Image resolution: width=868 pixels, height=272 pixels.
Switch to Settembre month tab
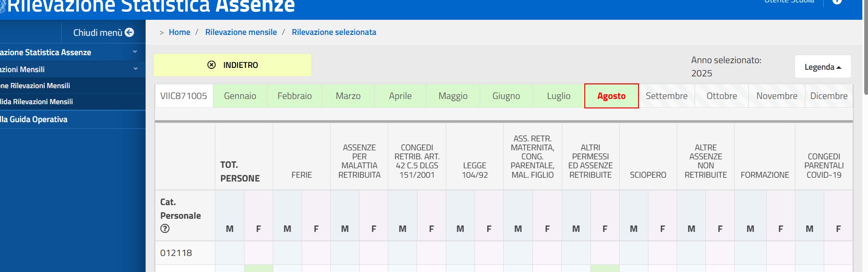tap(666, 96)
